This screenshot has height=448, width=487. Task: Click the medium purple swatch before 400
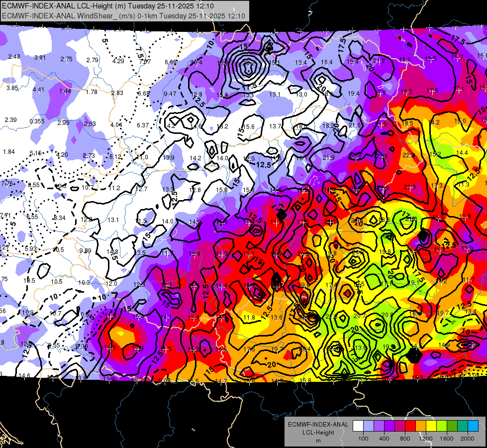tap(379, 426)
